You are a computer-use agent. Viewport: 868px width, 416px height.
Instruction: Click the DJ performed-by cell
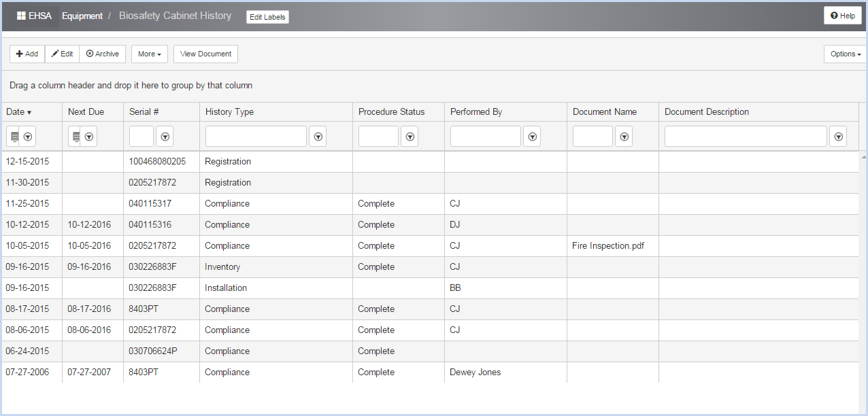pos(505,225)
